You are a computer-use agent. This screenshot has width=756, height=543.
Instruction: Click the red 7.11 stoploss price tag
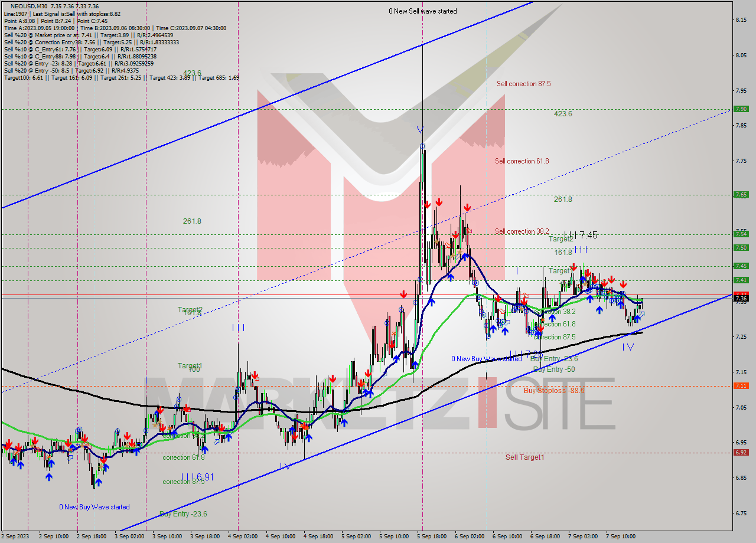click(741, 386)
